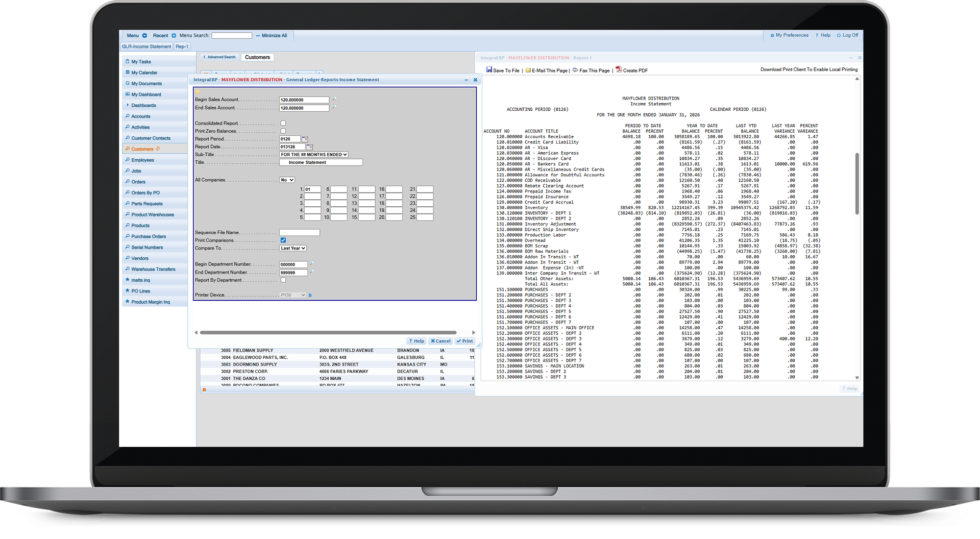Click the Sequence File Name field

[x=299, y=233]
